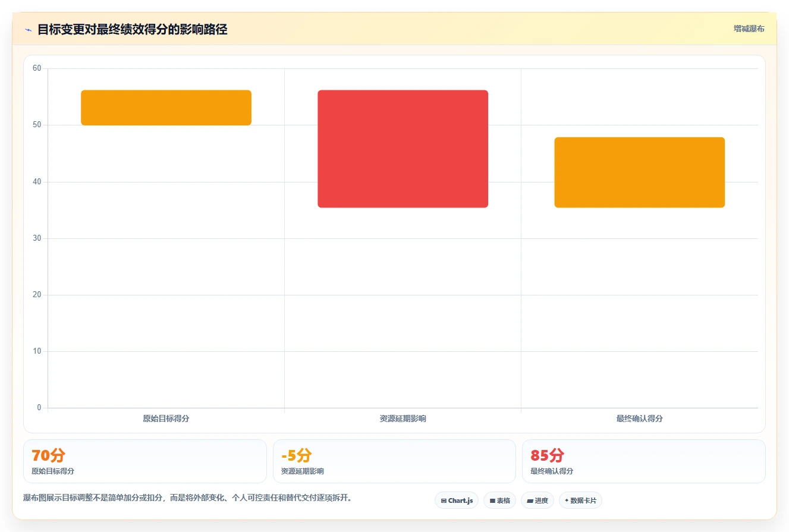Click the y-axis value 20
789x532 pixels.
(37, 295)
